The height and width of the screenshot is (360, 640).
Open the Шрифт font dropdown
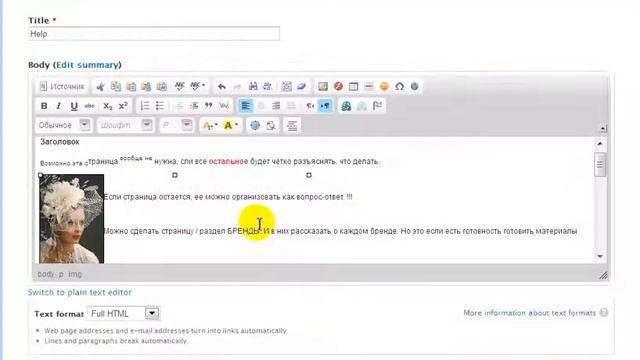point(125,125)
